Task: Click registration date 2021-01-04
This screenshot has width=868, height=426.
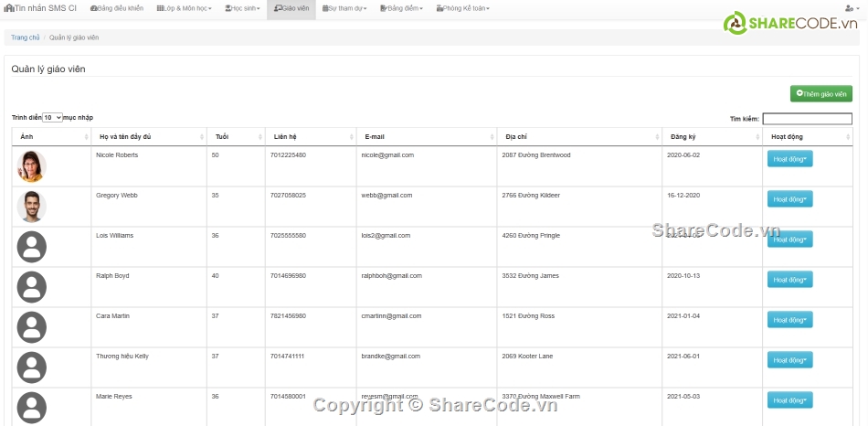Action: tap(683, 315)
